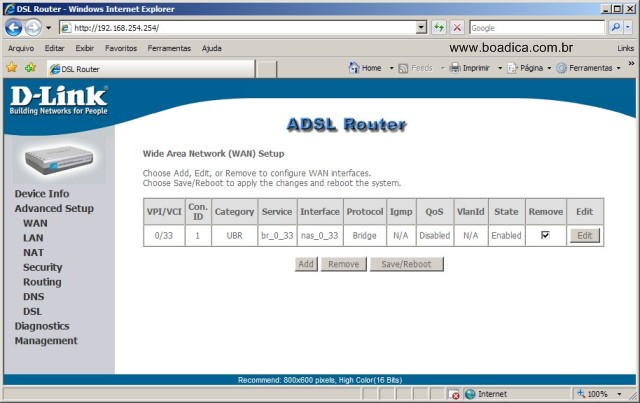Click the Add to Favorites icon
This screenshot has height=403, width=640.
coord(30,67)
